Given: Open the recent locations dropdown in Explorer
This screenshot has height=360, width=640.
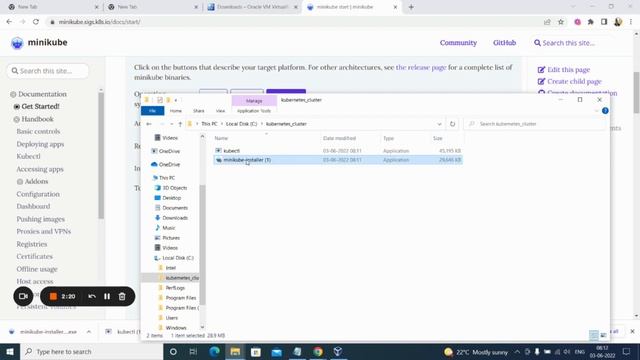Looking at the screenshot, I should click(171, 124).
